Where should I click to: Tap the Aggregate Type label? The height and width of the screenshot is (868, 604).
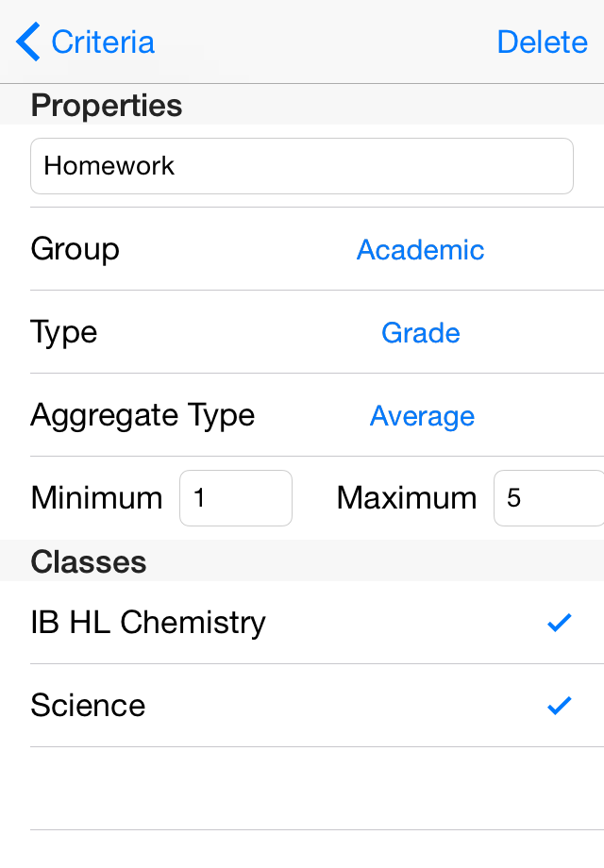pos(143,416)
